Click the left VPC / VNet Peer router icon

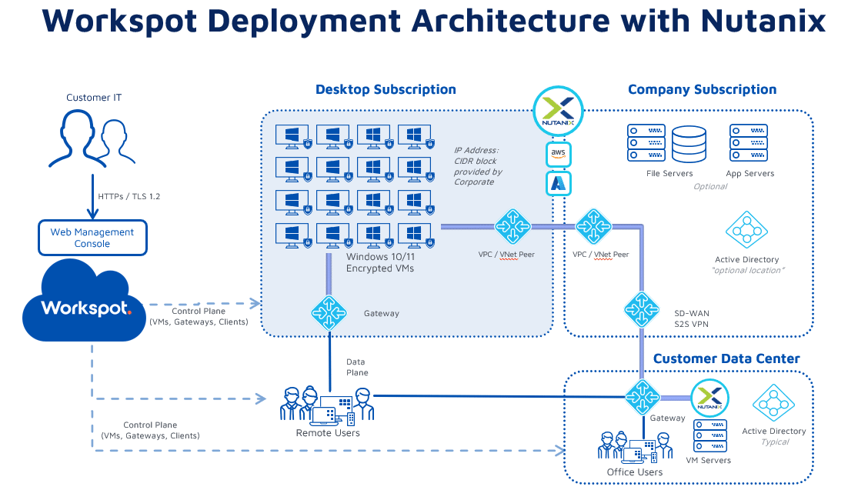[512, 226]
